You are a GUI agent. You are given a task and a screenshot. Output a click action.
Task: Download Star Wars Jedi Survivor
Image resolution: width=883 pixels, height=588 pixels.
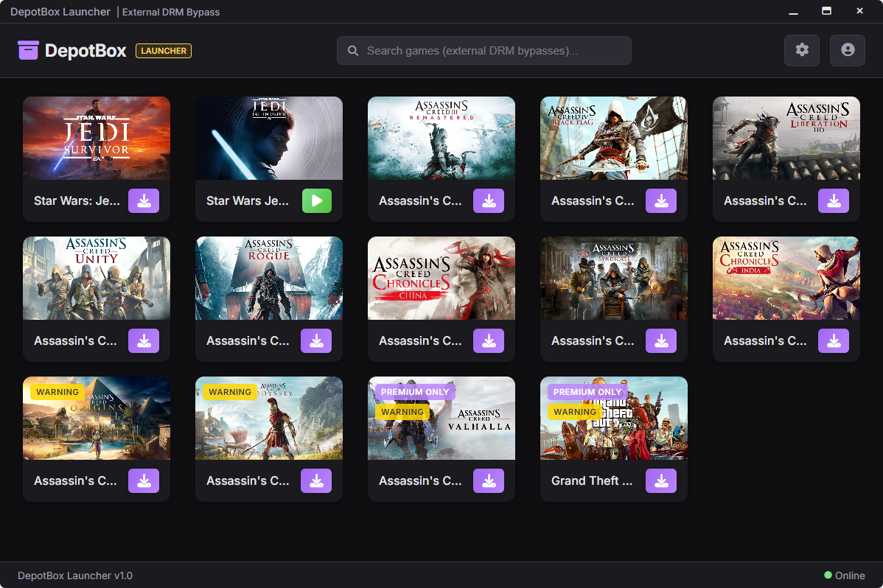tap(144, 201)
